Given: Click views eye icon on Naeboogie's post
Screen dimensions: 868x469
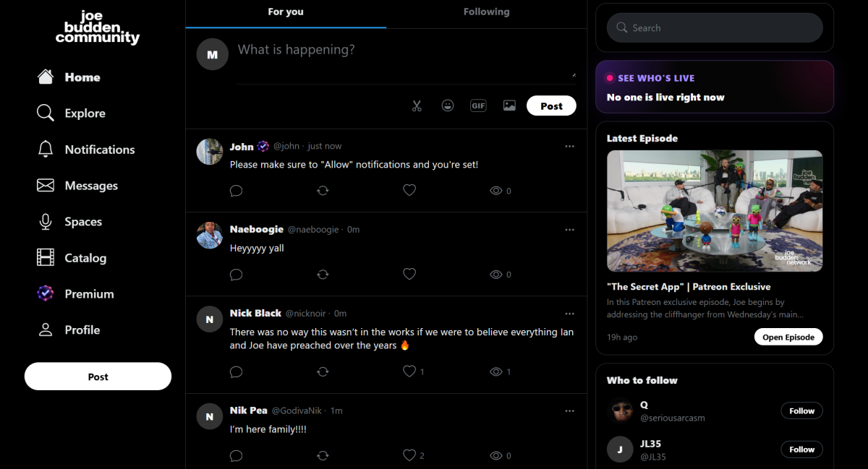Looking at the screenshot, I should pyautogui.click(x=496, y=275).
